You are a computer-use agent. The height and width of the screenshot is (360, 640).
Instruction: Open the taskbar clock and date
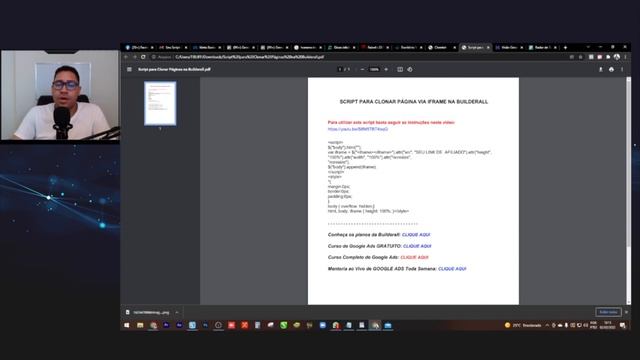click(607, 325)
